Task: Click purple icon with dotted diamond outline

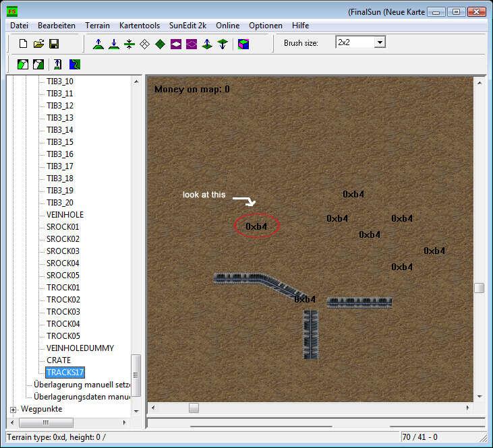Action: tap(192, 44)
